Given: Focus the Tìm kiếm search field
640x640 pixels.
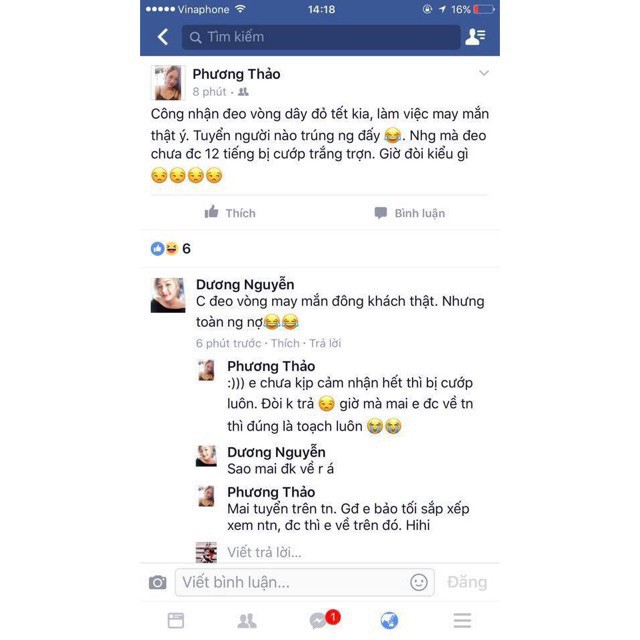Looking at the screenshot, I should click(x=321, y=37).
